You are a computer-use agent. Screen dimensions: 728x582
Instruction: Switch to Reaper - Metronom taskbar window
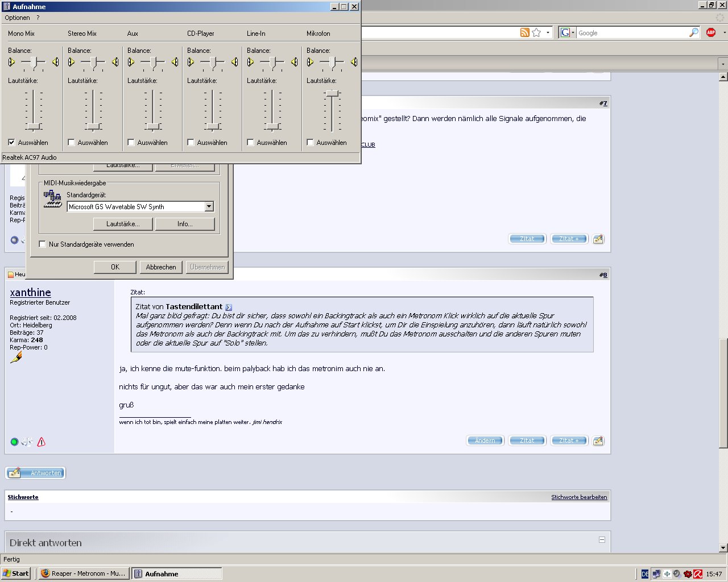pos(83,573)
